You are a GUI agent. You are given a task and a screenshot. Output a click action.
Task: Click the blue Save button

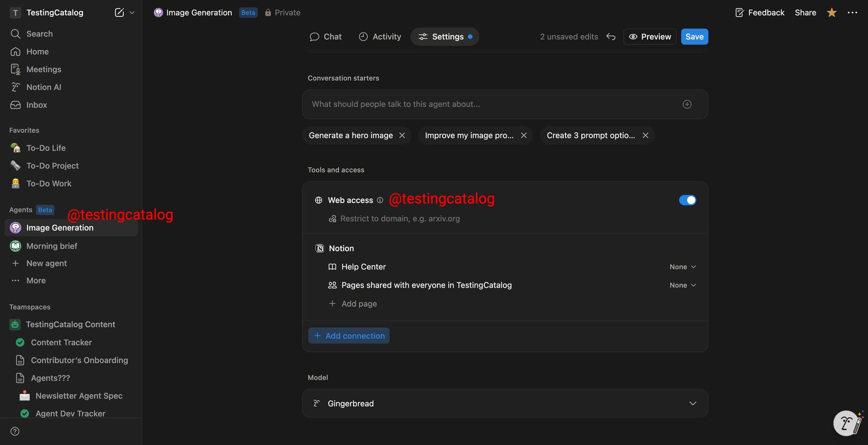coord(694,37)
